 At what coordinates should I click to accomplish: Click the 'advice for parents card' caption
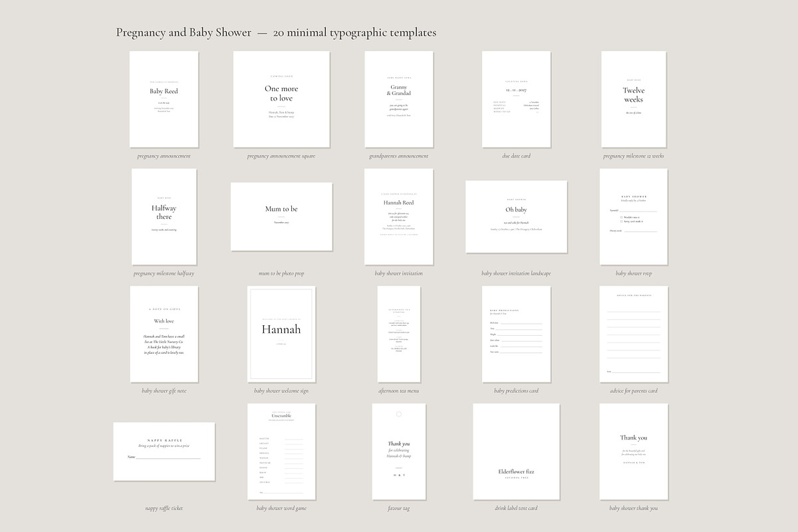pos(634,391)
